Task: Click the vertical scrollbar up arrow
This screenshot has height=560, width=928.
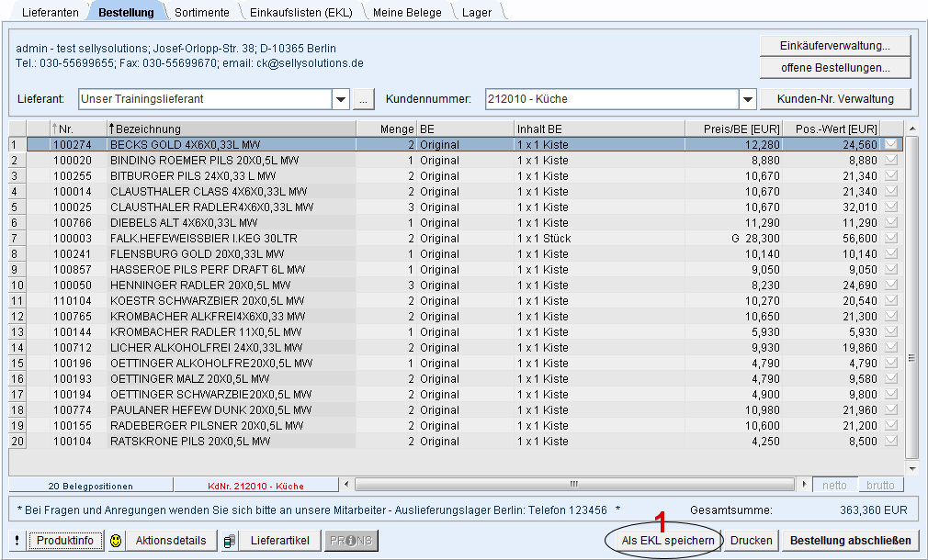Action: [x=911, y=129]
